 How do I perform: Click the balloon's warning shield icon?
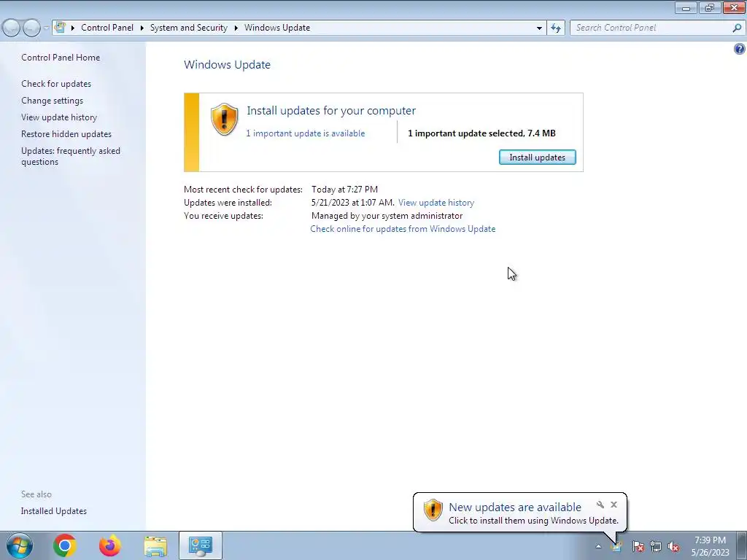pos(433,510)
